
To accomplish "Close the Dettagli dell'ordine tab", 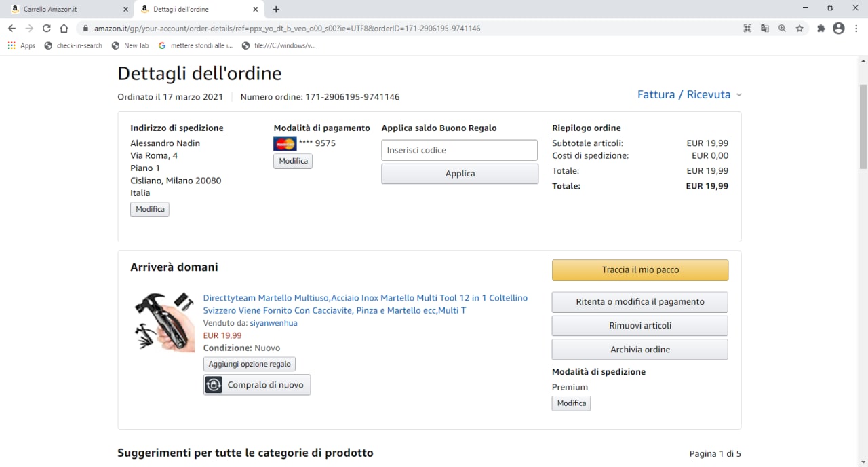I will click(256, 10).
